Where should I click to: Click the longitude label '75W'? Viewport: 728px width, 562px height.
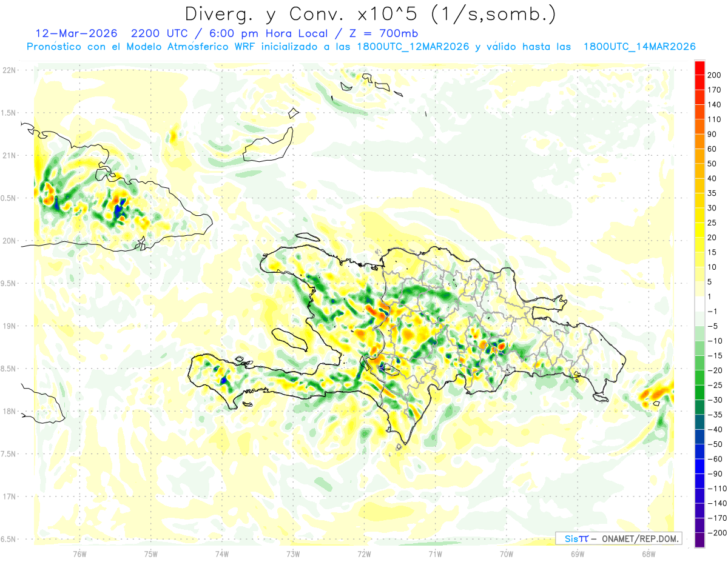click(x=150, y=554)
